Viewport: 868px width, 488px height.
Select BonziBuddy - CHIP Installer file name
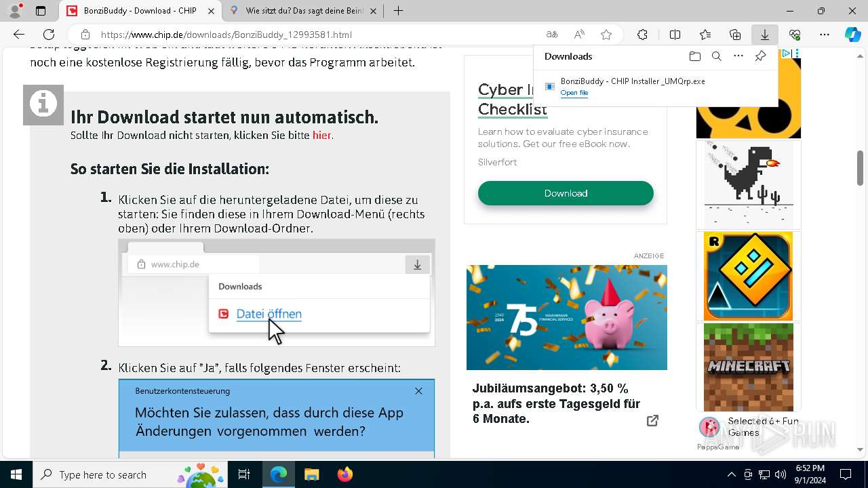click(633, 81)
